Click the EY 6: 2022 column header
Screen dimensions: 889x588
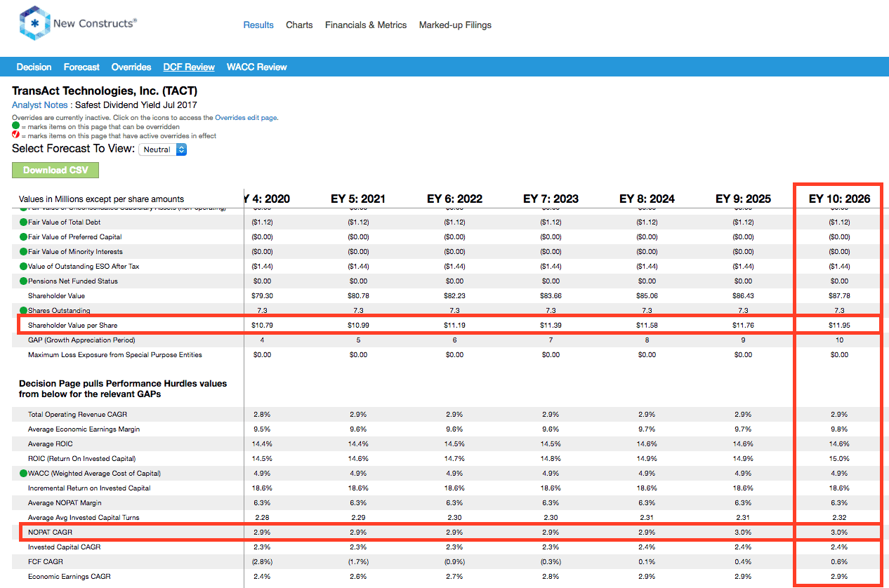pos(454,199)
